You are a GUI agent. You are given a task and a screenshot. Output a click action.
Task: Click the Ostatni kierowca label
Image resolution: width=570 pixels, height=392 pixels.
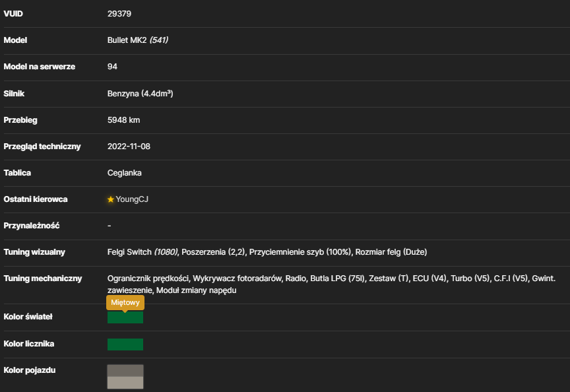36,199
